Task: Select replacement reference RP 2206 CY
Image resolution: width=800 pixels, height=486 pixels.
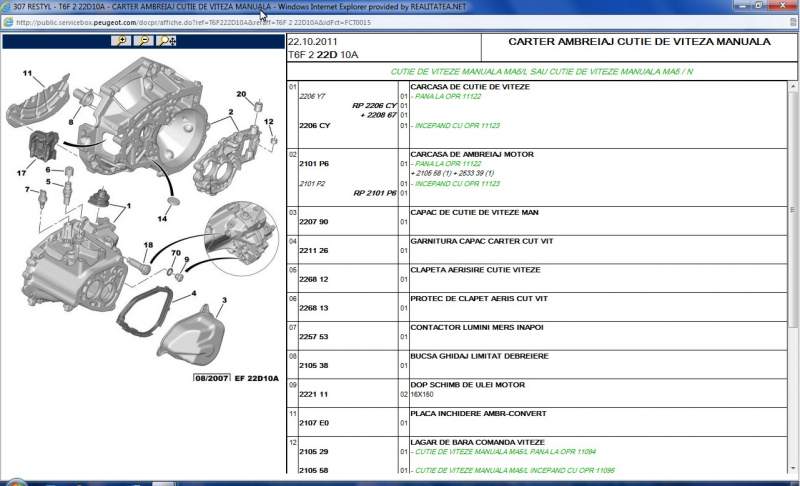Action: coord(374,106)
